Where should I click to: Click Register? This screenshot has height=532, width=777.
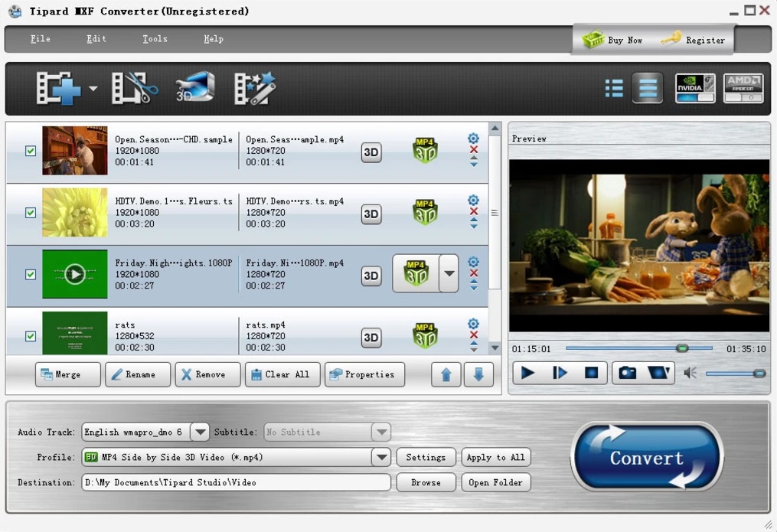[x=694, y=40]
